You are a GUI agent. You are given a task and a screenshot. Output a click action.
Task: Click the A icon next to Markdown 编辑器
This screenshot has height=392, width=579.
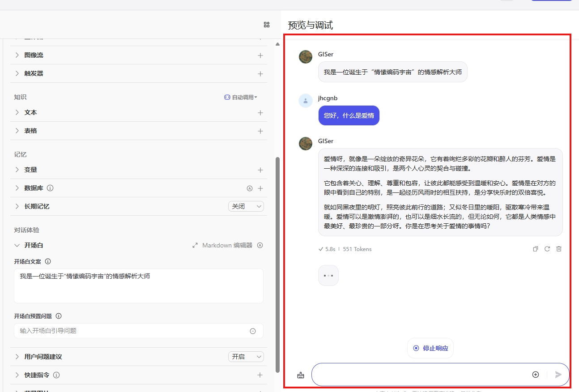(x=260, y=245)
